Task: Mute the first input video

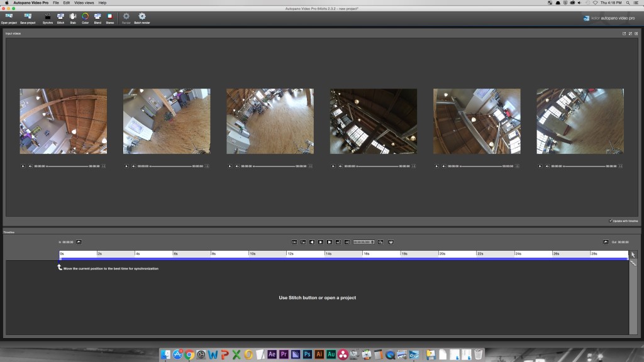Action: pyautogui.click(x=30, y=166)
